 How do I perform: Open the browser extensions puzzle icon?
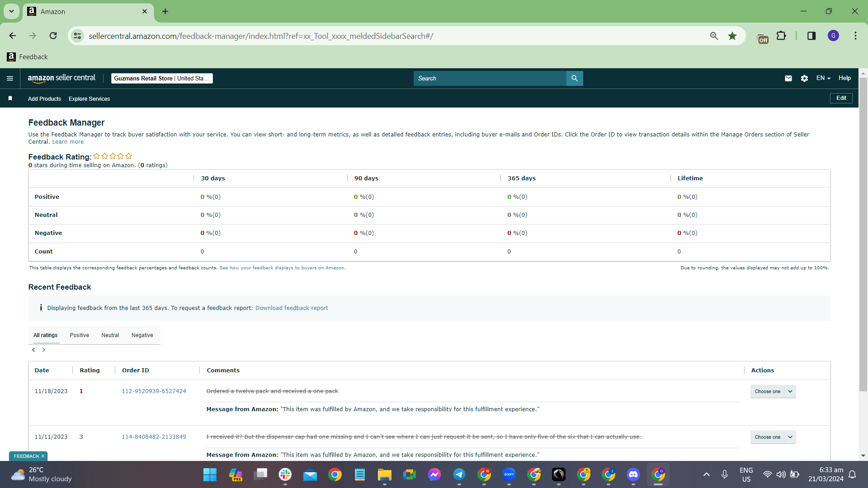781,36
